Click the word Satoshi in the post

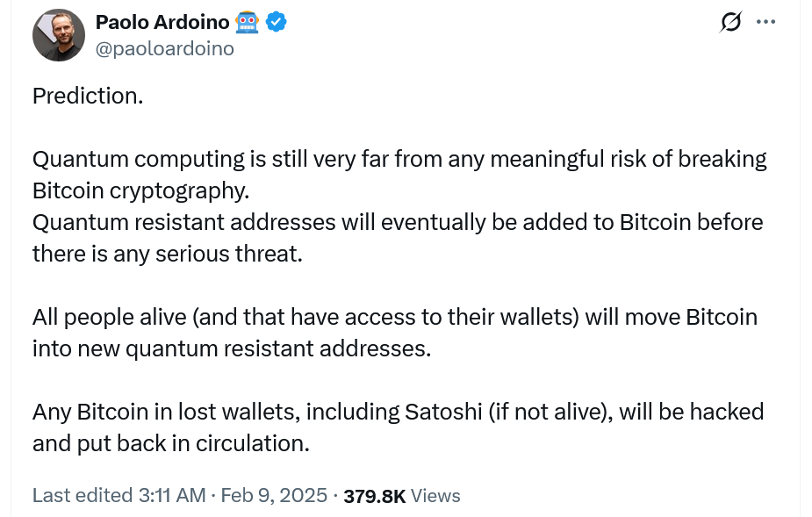tap(445, 412)
